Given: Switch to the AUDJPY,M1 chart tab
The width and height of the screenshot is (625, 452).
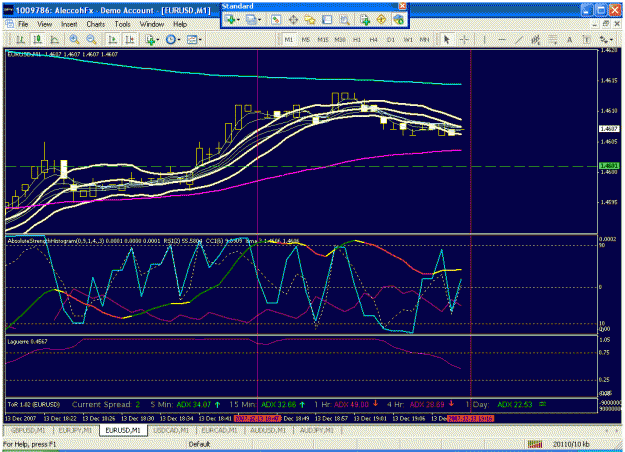Looking at the screenshot, I should point(317,430).
